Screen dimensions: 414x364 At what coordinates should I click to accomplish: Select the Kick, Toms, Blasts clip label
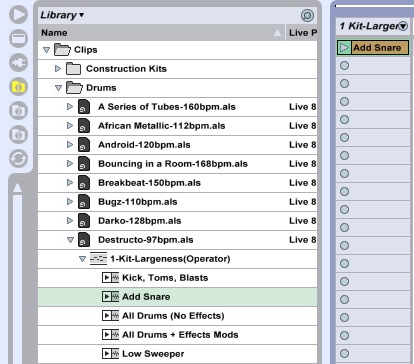coord(165,278)
